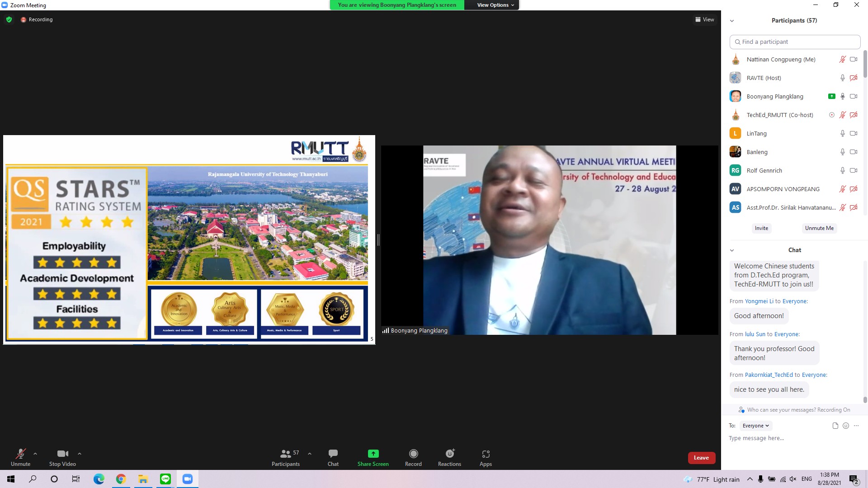Toggle Nattinan Congpueng muted mic icon
This screenshot has width=868, height=488.
click(x=843, y=59)
